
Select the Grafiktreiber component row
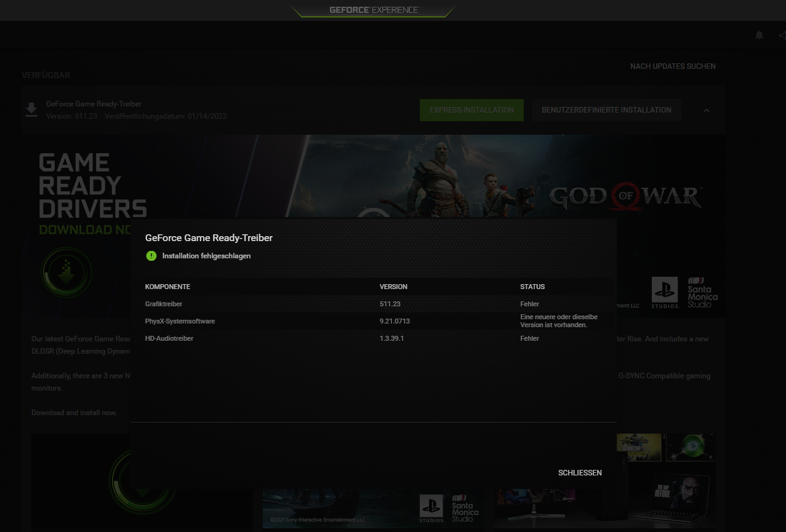pyautogui.click(x=373, y=304)
